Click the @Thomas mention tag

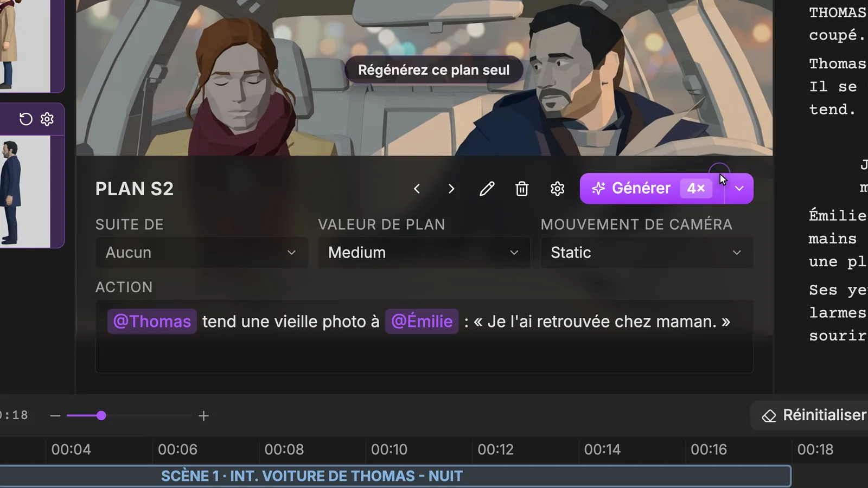pos(152,322)
